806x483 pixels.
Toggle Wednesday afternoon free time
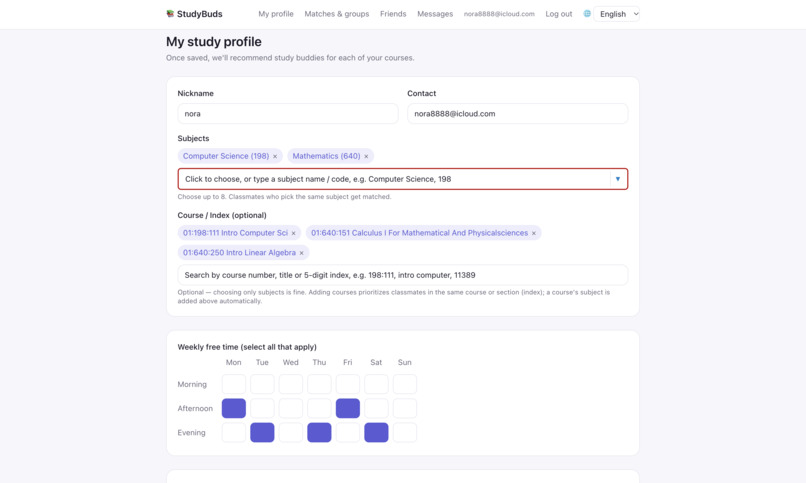pyautogui.click(x=291, y=408)
